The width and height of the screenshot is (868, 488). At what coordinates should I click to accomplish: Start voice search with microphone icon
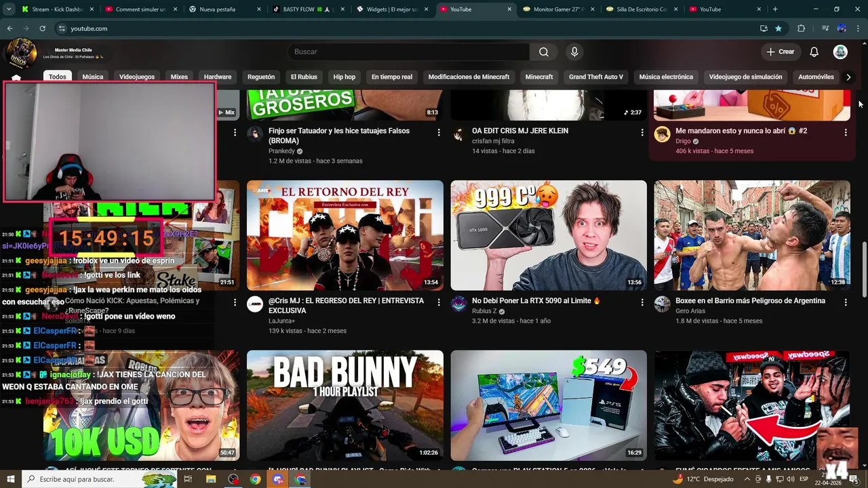click(574, 52)
